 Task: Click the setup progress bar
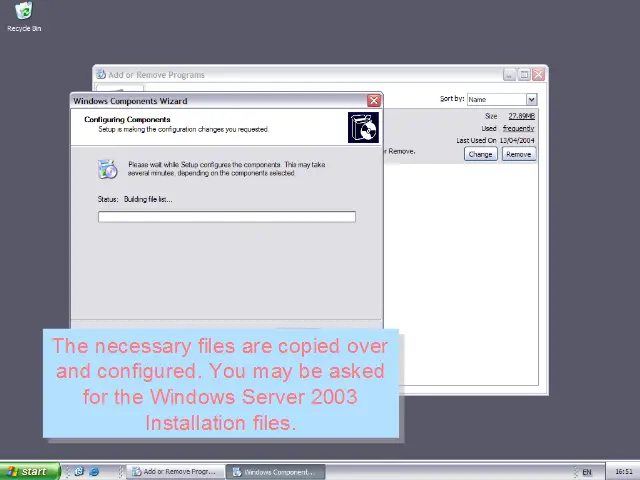pyautogui.click(x=227, y=216)
